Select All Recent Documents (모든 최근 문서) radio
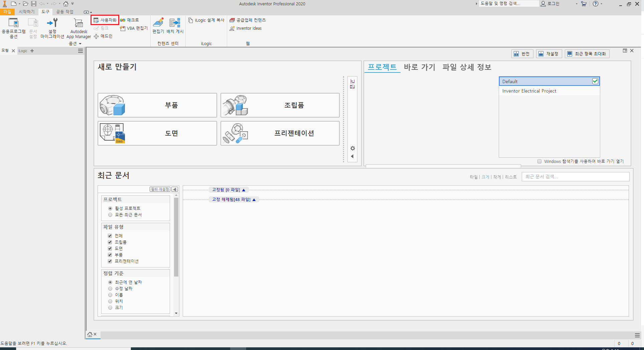The width and height of the screenshot is (644, 350). (x=110, y=215)
